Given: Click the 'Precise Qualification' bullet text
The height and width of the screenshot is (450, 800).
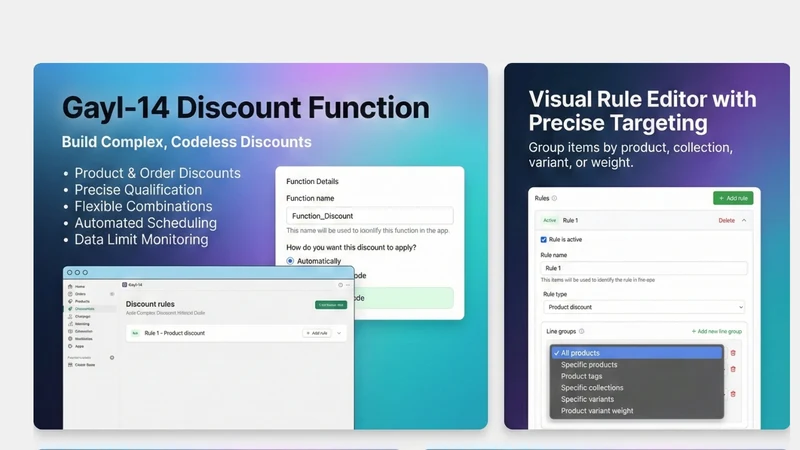Looking at the screenshot, I should [138, 190].
